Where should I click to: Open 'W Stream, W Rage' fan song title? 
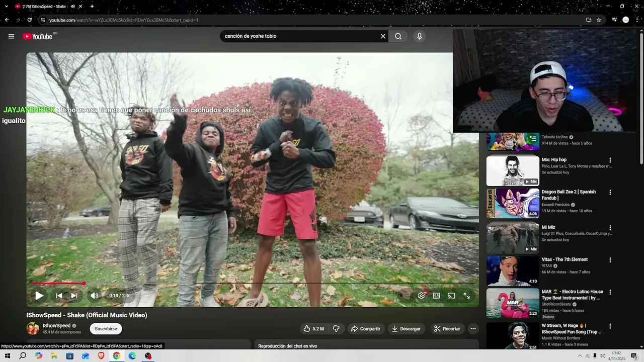(x=572, y=328)
